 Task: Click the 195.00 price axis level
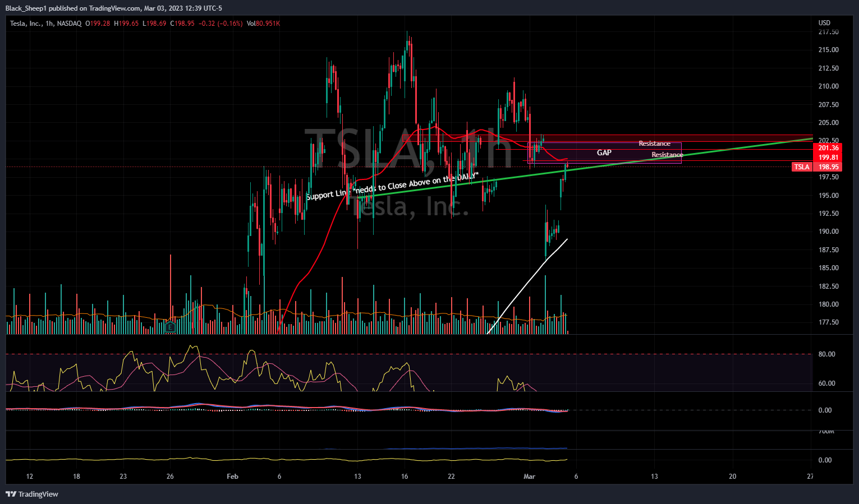pos(828,196)
